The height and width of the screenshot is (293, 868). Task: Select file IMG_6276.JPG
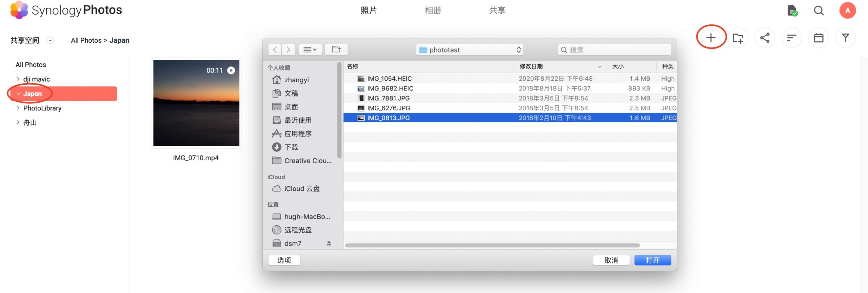(510, 108)
